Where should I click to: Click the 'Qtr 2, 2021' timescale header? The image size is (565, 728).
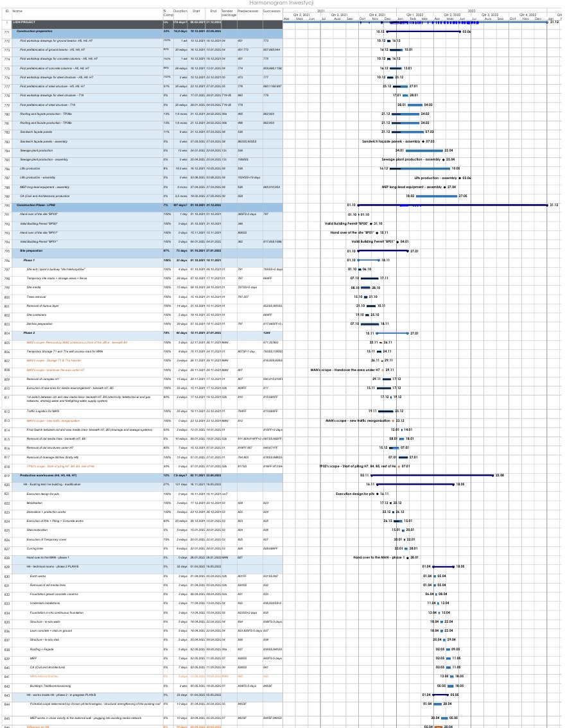click(301, 15)
